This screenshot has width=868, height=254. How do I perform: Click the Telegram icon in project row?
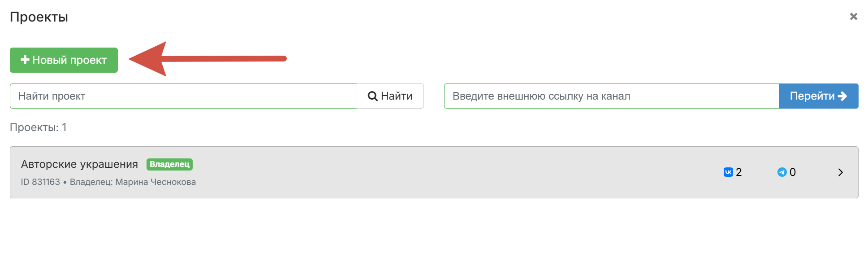pos(782,172)
